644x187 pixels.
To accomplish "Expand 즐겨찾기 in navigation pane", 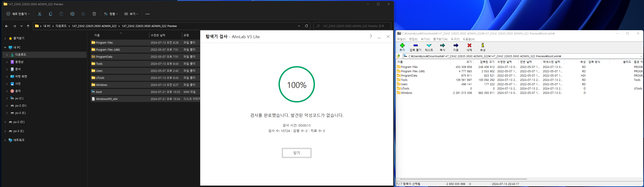I will coord(5,38).
